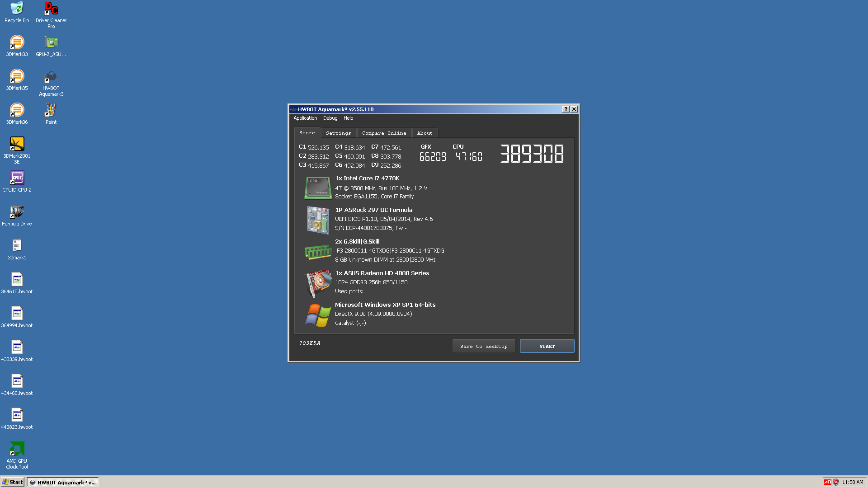Viewport: 868px width, 488px height.
Task: Open the Debug menu
Action: pyautogui.click(x=330, y=118)
